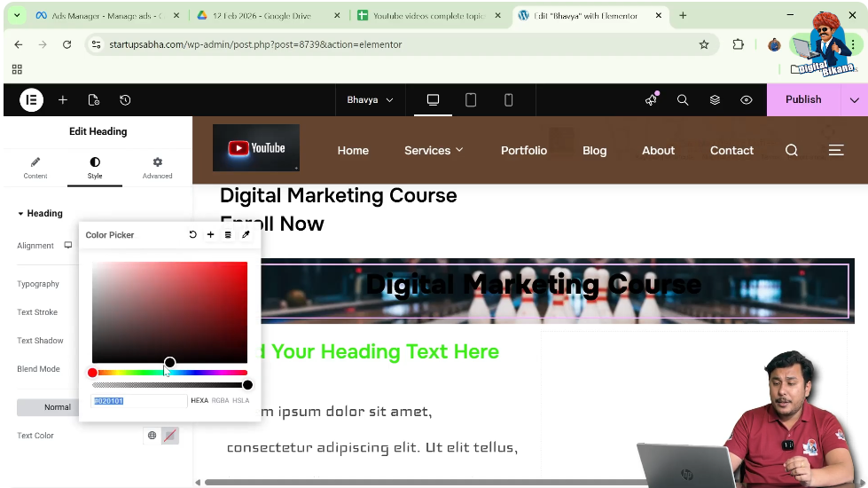This screenshot has width=868, height=488.
Task: Click the Text Color swatch
Action: 170,436
